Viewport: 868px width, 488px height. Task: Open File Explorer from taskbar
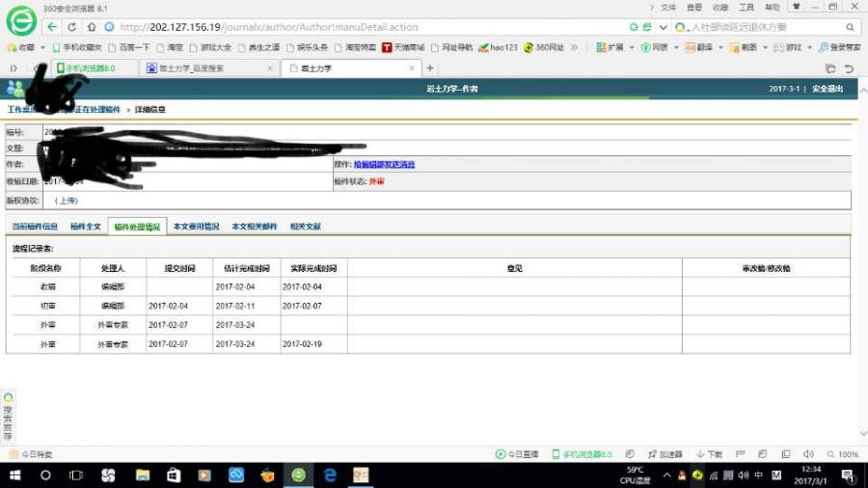point(143,475)
